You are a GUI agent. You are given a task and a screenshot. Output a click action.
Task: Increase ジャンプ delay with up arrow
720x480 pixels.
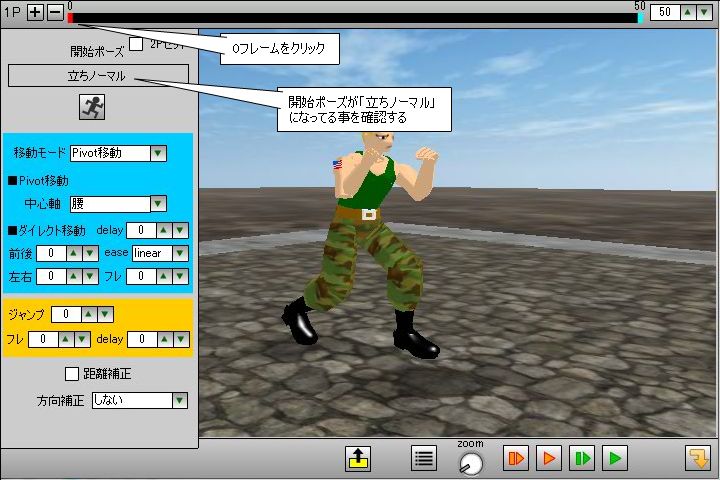pos(165,339)
